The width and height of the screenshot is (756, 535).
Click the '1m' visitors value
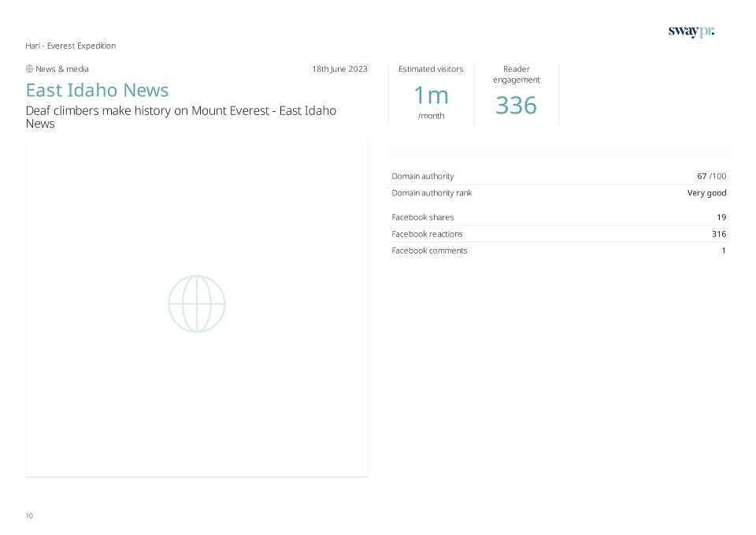click(x=431, y=95)
